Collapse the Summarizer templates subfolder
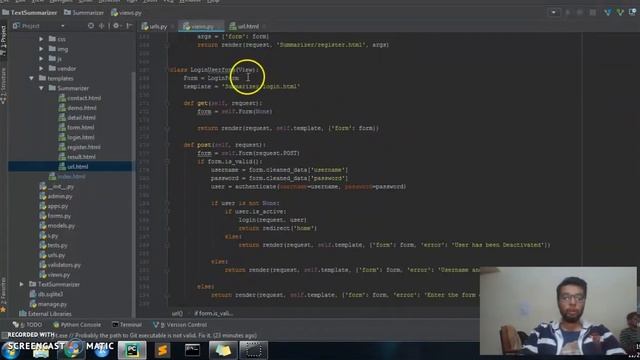This screenshot has height=360, width=640. [x=41, y=88]
